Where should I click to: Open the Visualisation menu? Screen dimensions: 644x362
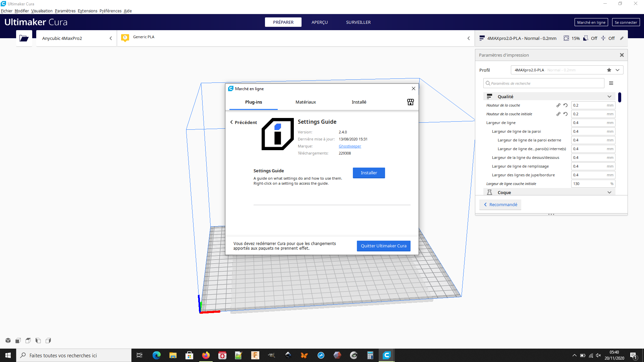click(x=42, y=11)
